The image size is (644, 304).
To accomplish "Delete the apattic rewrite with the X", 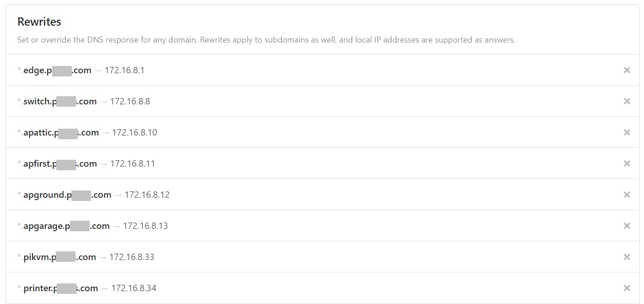I will 627,132.
